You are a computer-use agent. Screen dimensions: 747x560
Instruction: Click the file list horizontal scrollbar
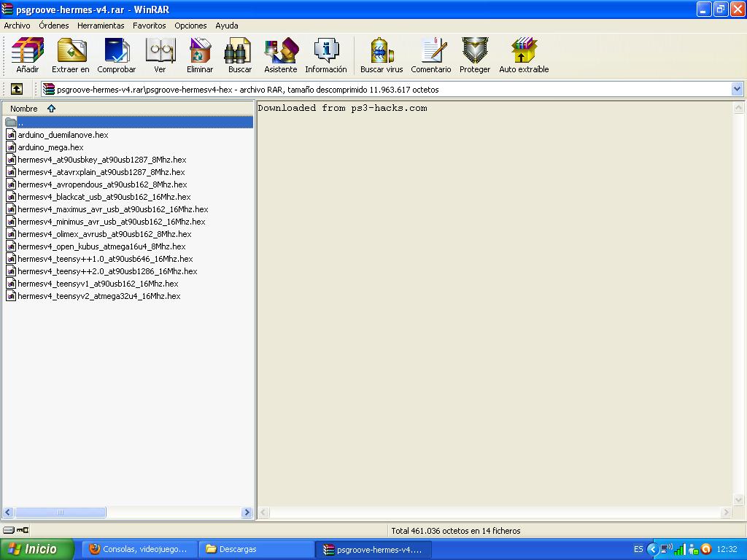coord(61,513)
